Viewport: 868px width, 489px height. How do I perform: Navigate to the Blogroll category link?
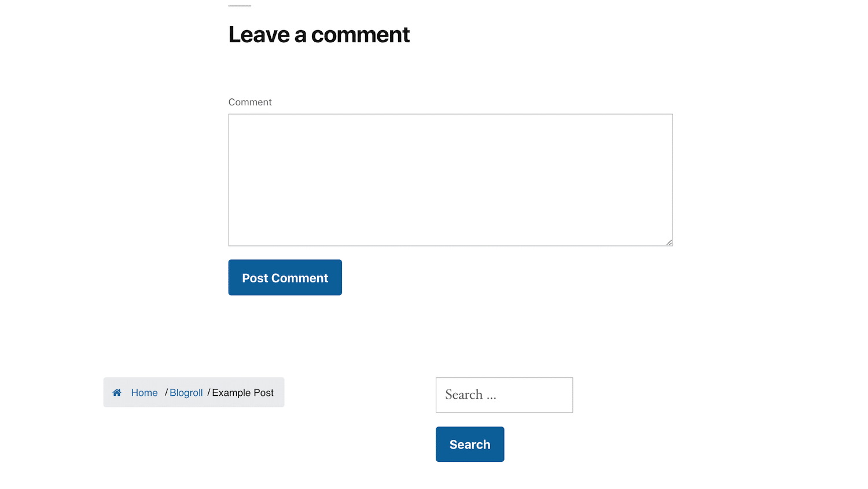click(x=186, y=392)
